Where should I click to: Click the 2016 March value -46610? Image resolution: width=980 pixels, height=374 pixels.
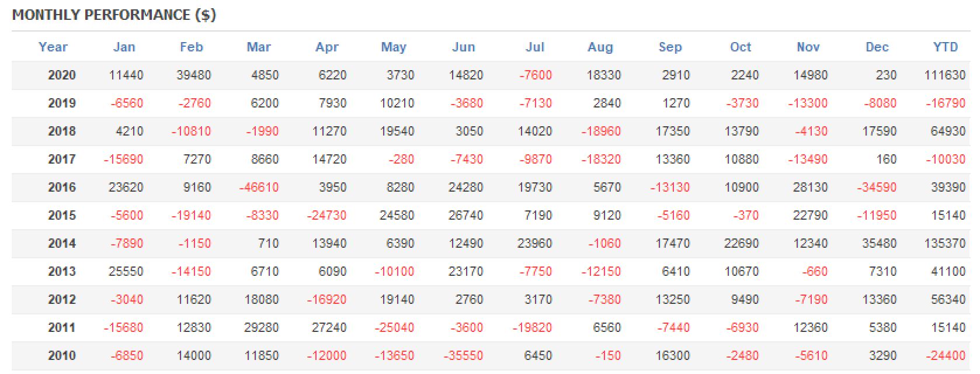[259, 188]
